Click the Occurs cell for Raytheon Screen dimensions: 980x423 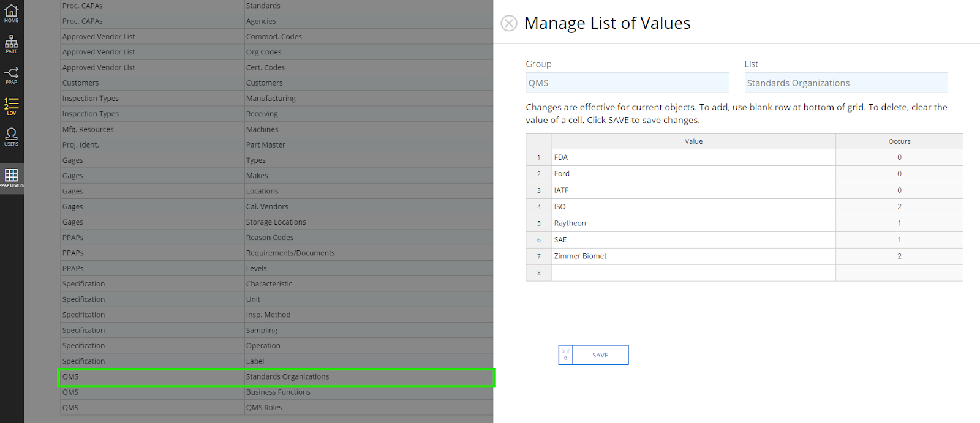coord(899,223)
